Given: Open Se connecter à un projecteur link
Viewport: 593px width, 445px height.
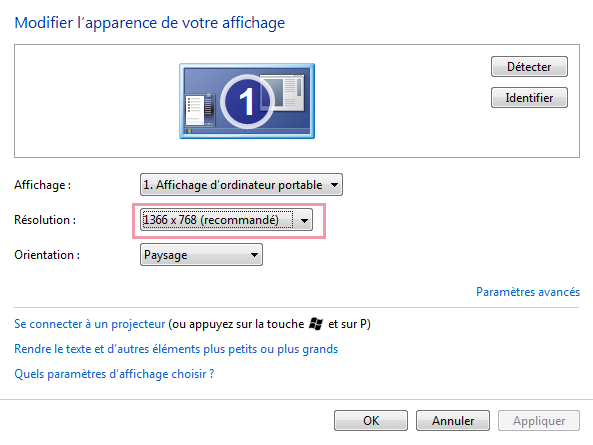Looking at the screenshot, I should pyautogui.click(x=90, y=324).
